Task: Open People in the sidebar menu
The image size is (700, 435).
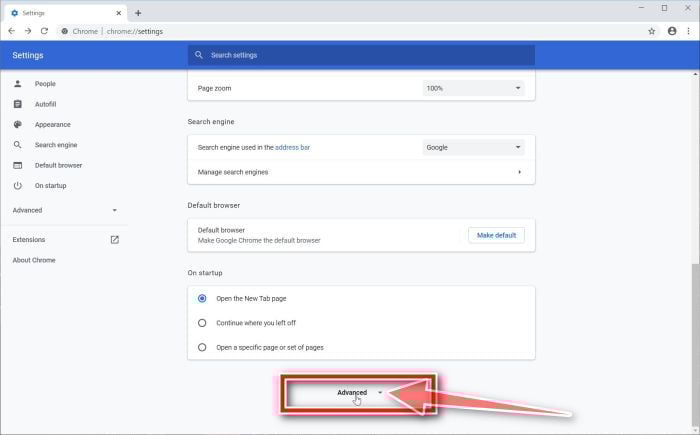Action: [x=45, y=84]
